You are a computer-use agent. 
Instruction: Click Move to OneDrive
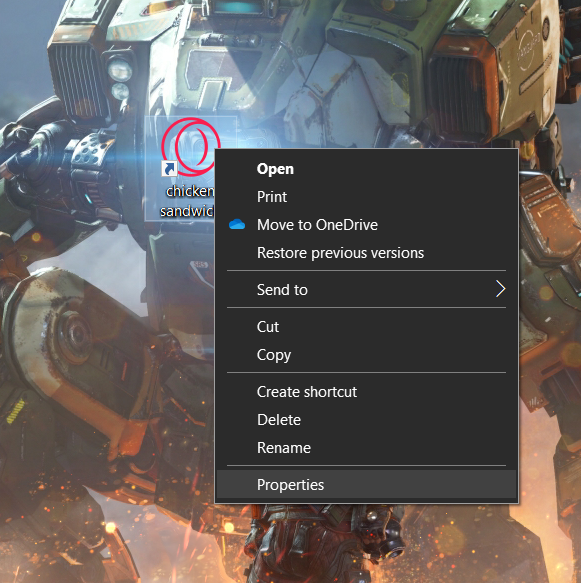(x=366, y=225)
